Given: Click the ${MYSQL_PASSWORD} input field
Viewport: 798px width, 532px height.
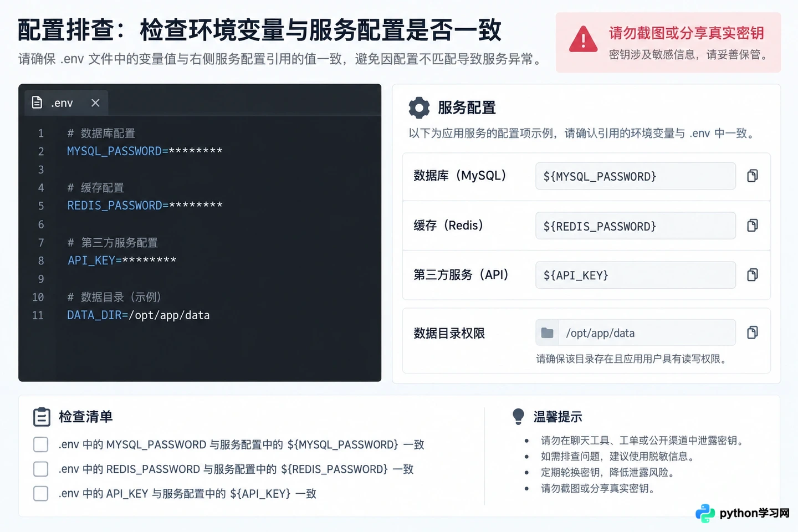Looking at the screenshot, I should point(636,176).
